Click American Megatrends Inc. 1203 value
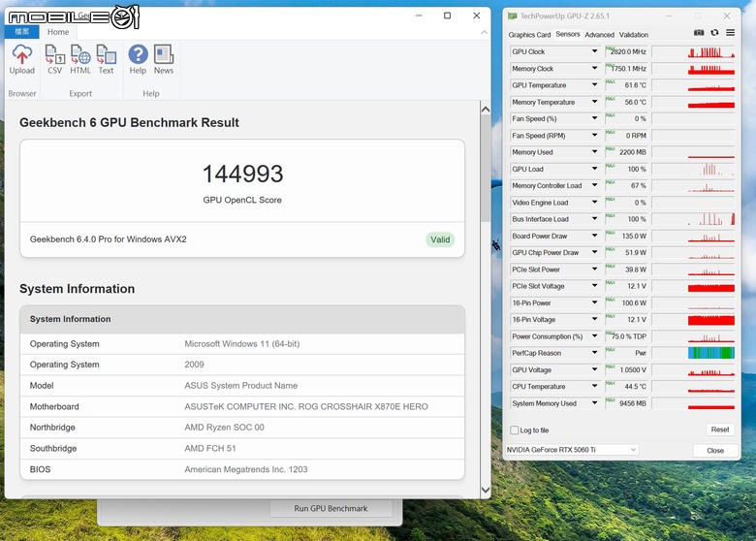The width and height of the screenshot is (756, 541). click(246, 469)
